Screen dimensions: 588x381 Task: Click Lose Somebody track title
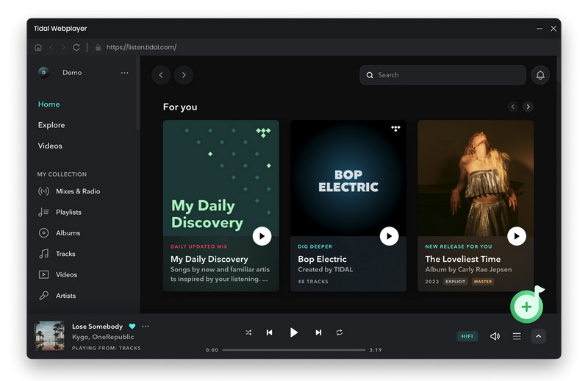[97, 326]
